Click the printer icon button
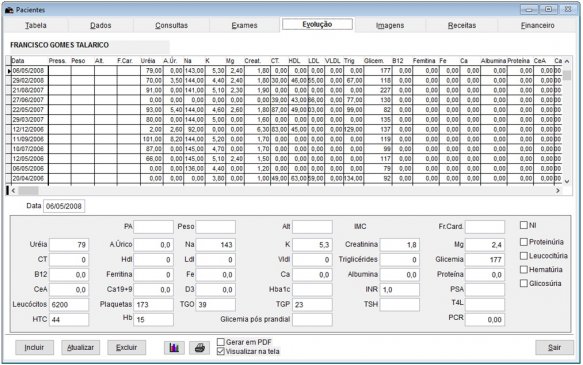Image resolution: width=583 pixels, height=365 pixels. coord(200,348)
